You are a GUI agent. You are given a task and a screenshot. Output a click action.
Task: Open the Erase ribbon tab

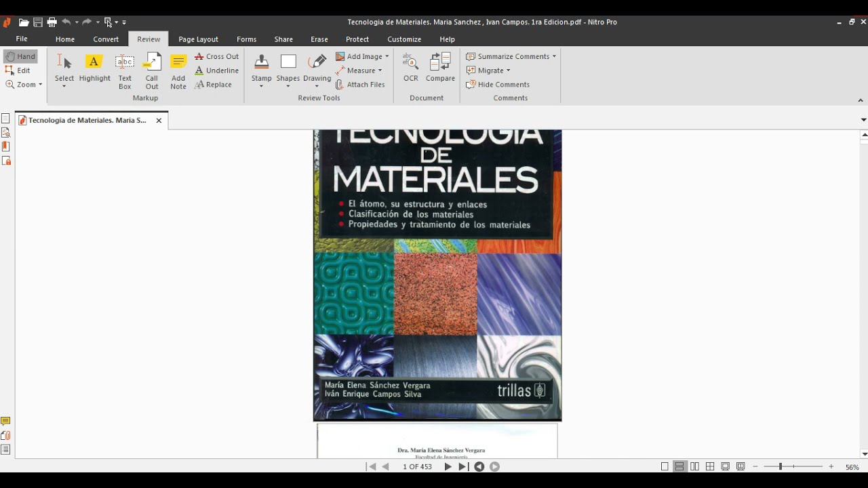319,39
